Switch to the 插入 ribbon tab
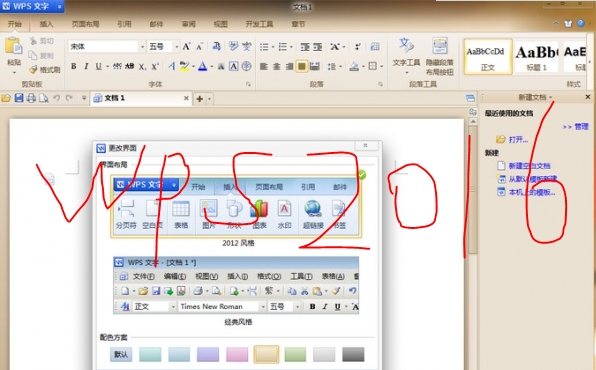The height and width of the screenshot is (370, 596). point(46,24)
